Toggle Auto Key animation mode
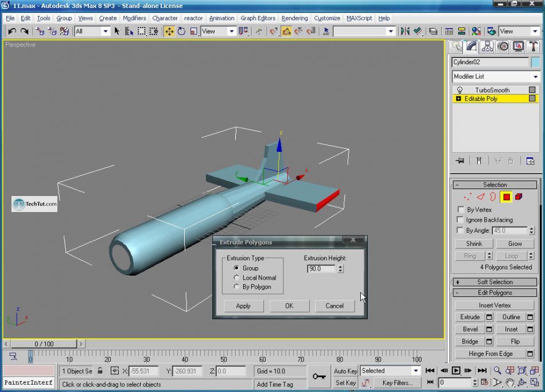The image size is (545, 392). coord(345,371)
